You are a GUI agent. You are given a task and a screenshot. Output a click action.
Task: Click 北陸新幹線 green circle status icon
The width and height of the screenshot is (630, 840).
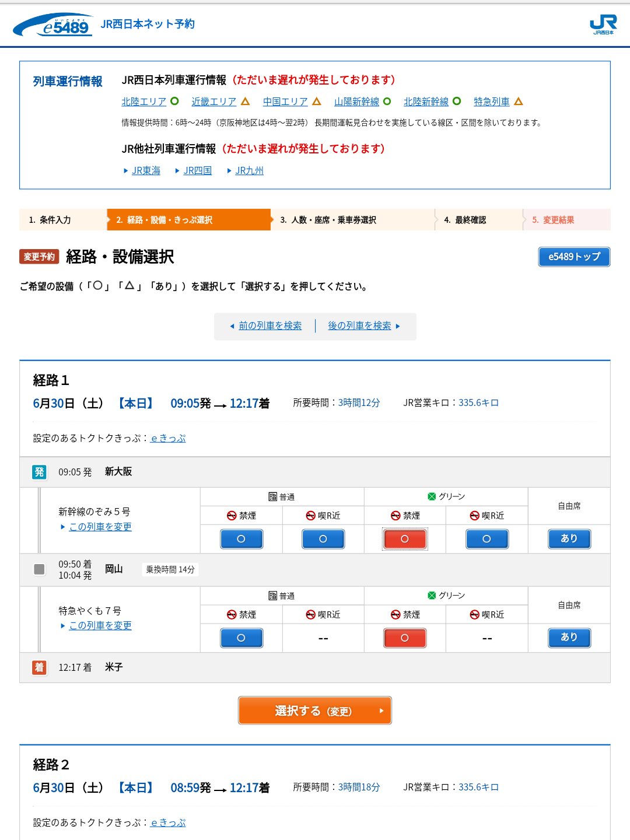point(457,101)
